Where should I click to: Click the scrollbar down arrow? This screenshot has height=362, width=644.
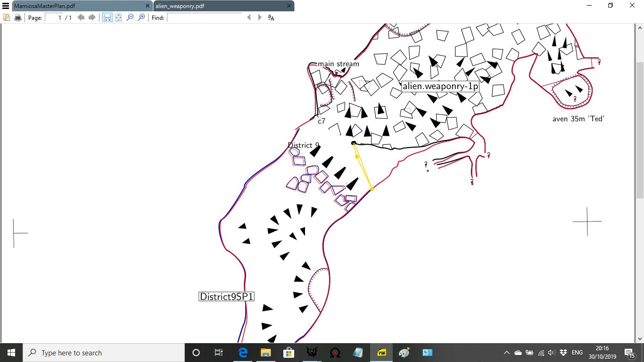[640, 338]
